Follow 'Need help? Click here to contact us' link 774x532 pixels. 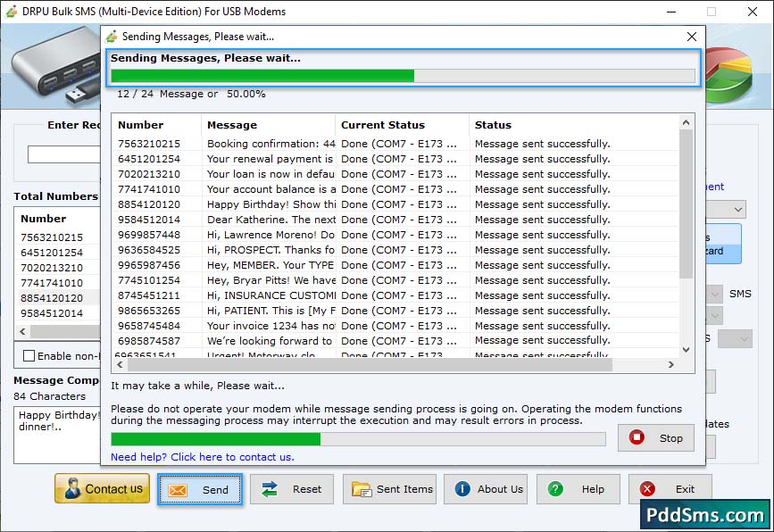(x=203, y=457)
